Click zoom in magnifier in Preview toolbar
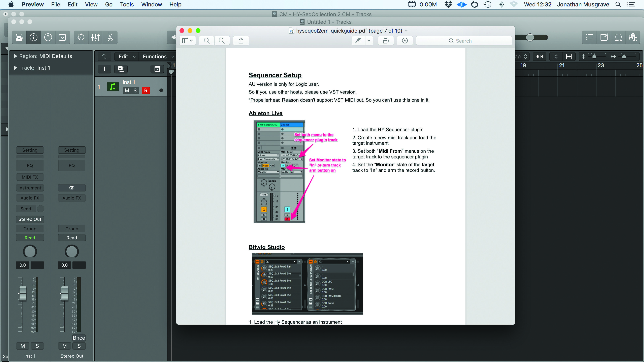 (x=222, y=41)
